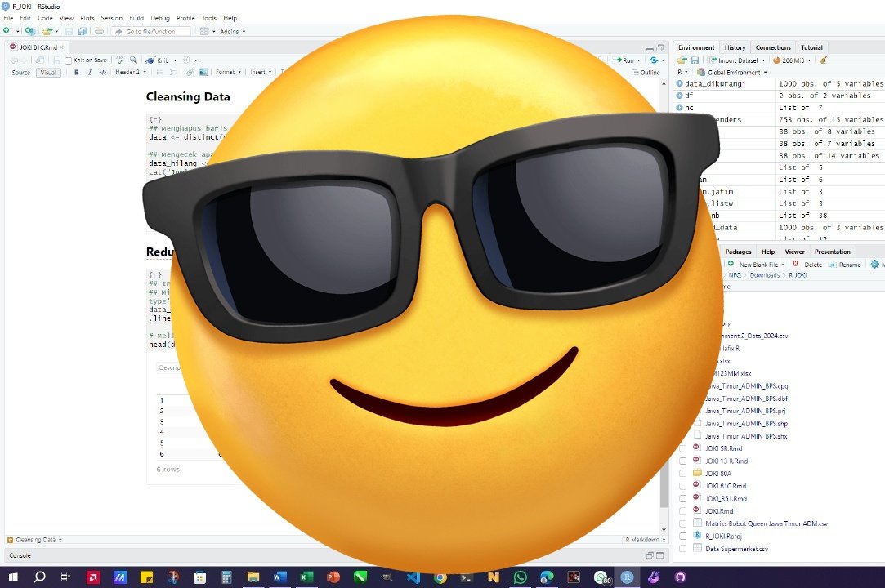Clear environment objects with the broom icon
Image resolution: width=885 pixels, height=588 pixels.
click(824, 60)
